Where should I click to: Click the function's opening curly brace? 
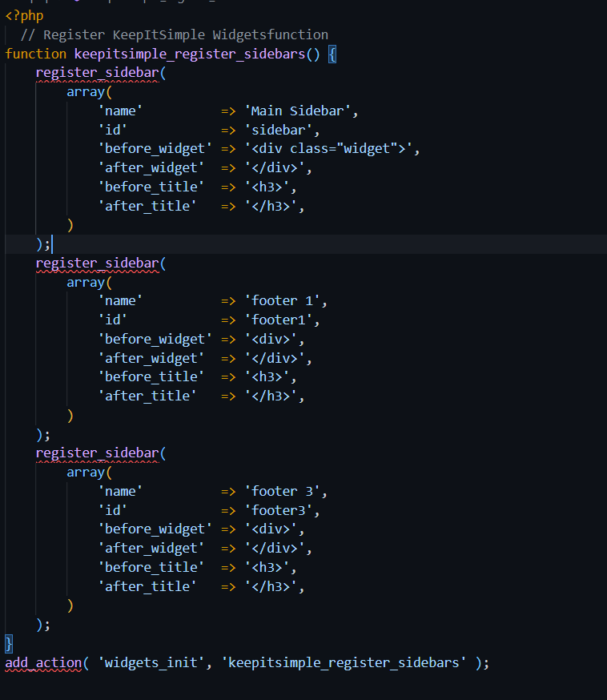point(332,54)
